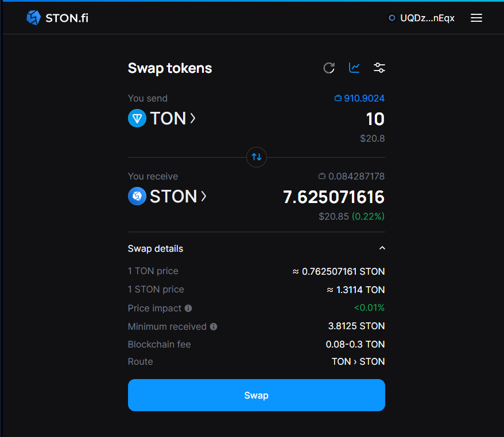This screenshot has width=504, height=437.
Task: Open the hamburger menu
Action: click(476, 18)
